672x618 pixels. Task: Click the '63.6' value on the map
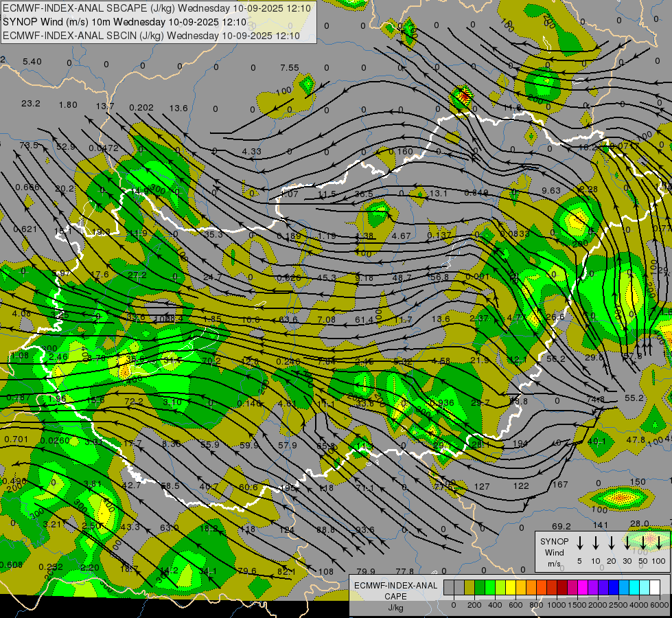tap(288, 319)
